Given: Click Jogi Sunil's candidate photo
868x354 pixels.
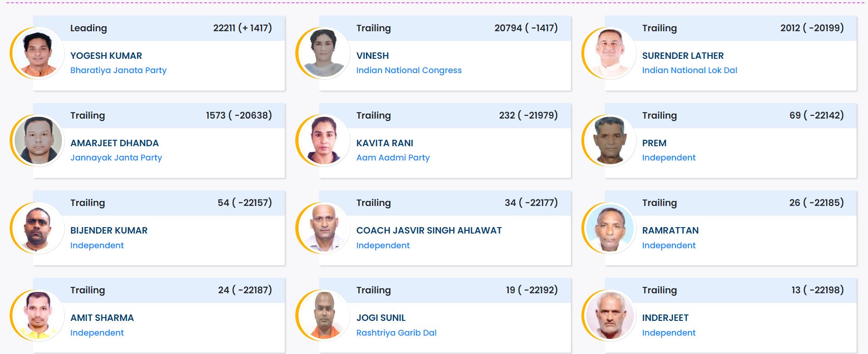Looking at the screenshot, I should 324,315.
